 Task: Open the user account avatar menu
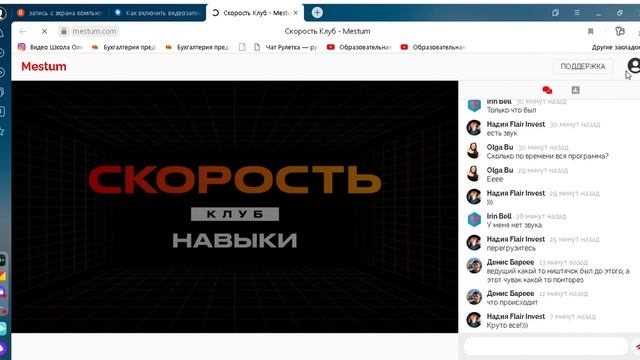634,65
